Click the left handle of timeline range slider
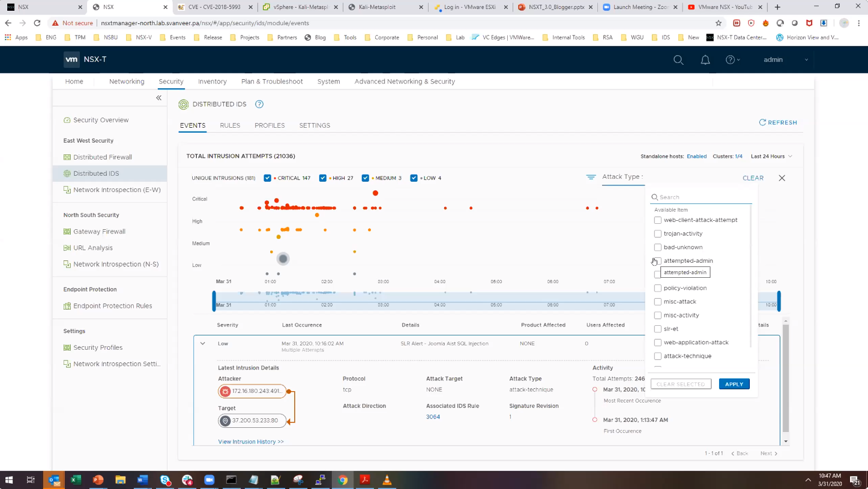The width and height of the screenshot is (868, 489). (x=214, y=301)
